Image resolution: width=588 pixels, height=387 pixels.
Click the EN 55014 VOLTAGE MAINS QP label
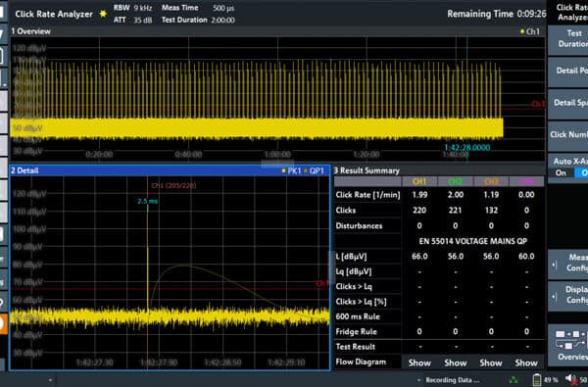pyautogui.click(x=473, y=241)
